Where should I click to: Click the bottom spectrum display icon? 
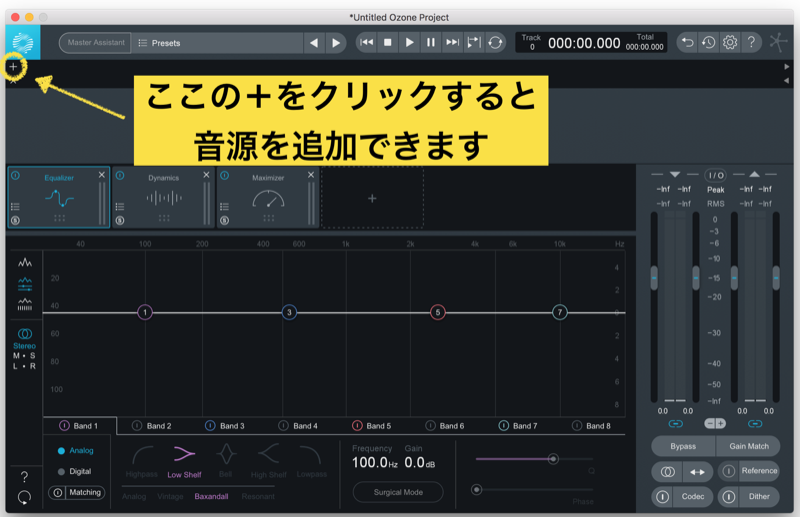[25, 305]
